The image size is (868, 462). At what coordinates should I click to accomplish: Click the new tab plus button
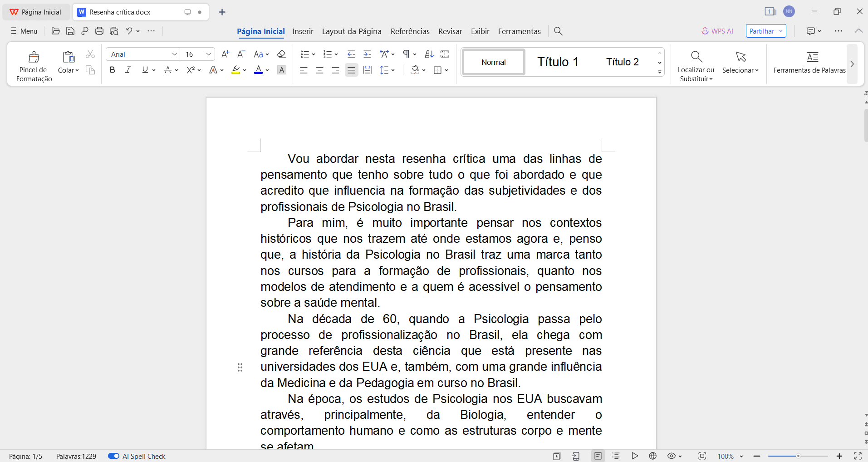point(222,12)
